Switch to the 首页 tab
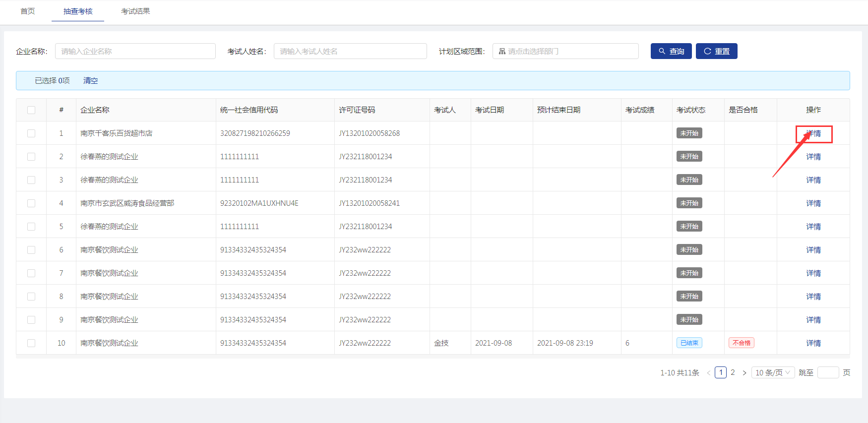The width and height of the screenshot is (868, 423). tap(28, 11)
